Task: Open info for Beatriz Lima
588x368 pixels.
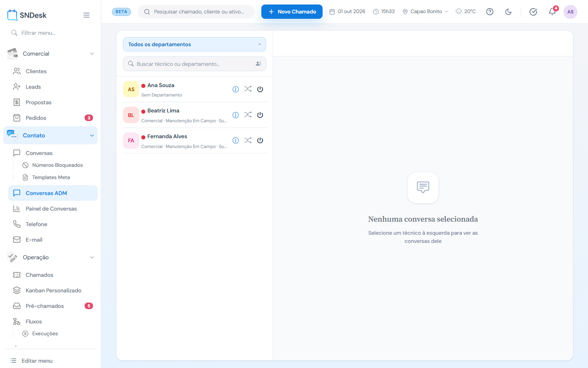Action: 236,115
